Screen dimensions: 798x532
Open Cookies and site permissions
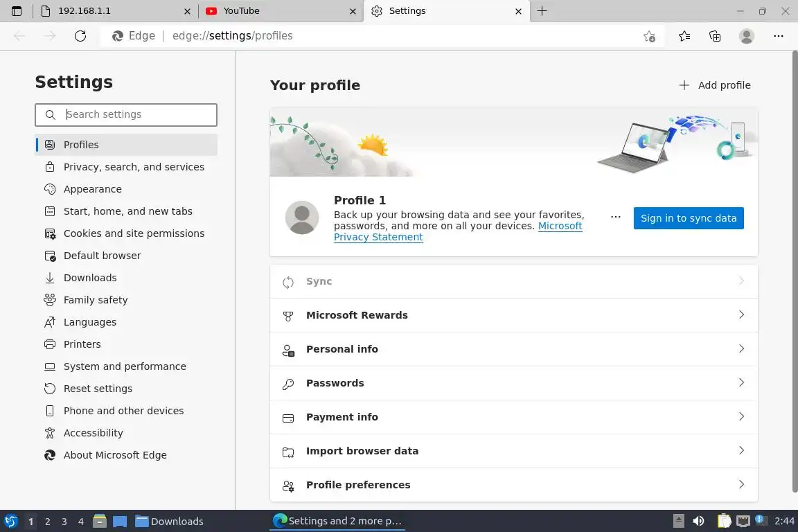[x=125, y=233]
